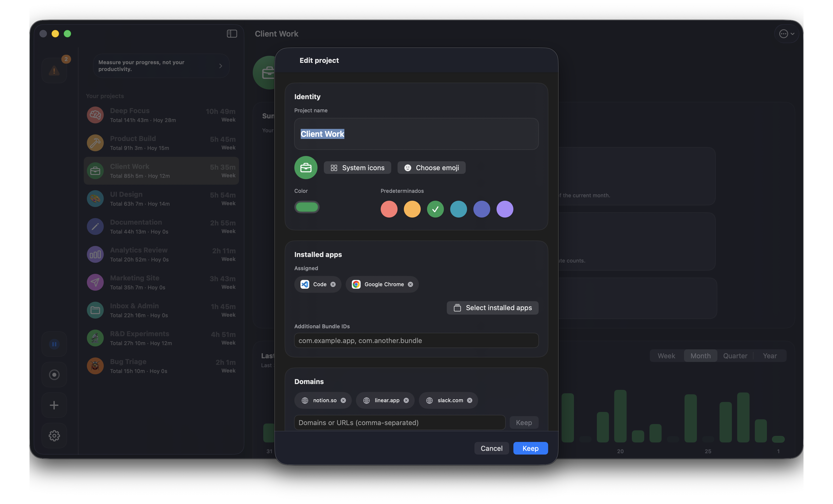833x504 pixels.
Task: Select the teal project color option
Action: click(x=458, y=209)
